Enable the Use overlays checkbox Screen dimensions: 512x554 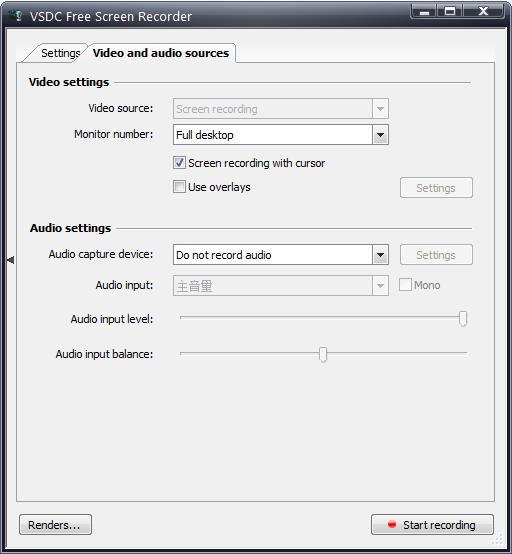tap(179, 187)
